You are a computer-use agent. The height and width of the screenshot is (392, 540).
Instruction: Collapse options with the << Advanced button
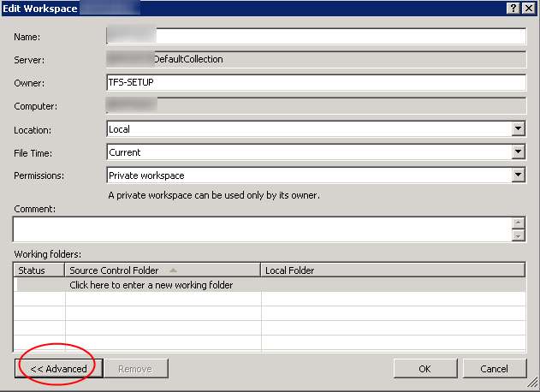pos(58,369)
